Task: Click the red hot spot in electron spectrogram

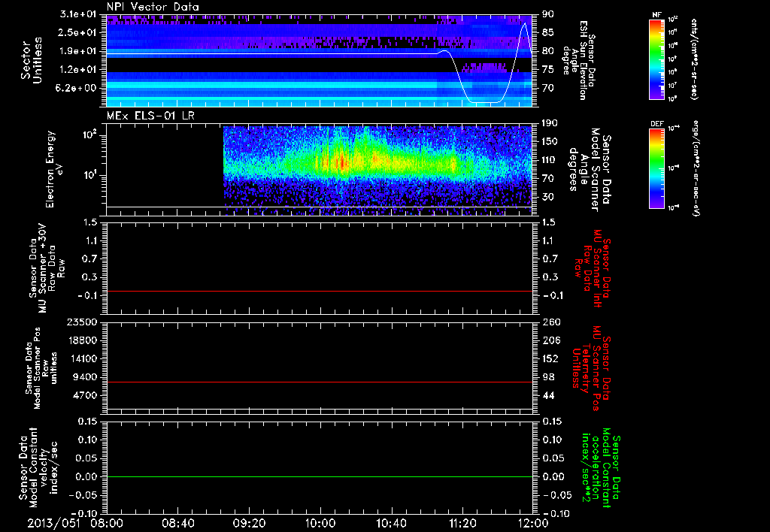Action: coord(341,162)
